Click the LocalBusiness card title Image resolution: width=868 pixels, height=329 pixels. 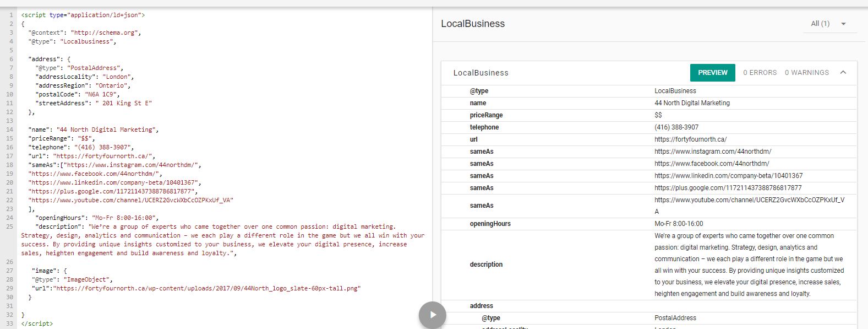pos(481,73)
